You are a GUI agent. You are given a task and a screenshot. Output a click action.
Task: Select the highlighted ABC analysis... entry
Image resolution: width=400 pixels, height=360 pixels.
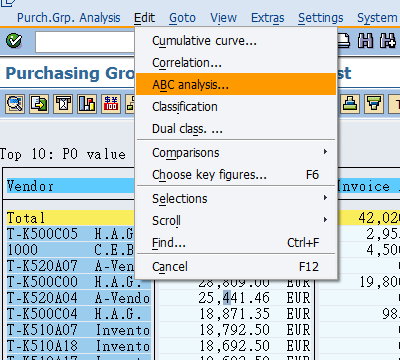tap(236, 85)
